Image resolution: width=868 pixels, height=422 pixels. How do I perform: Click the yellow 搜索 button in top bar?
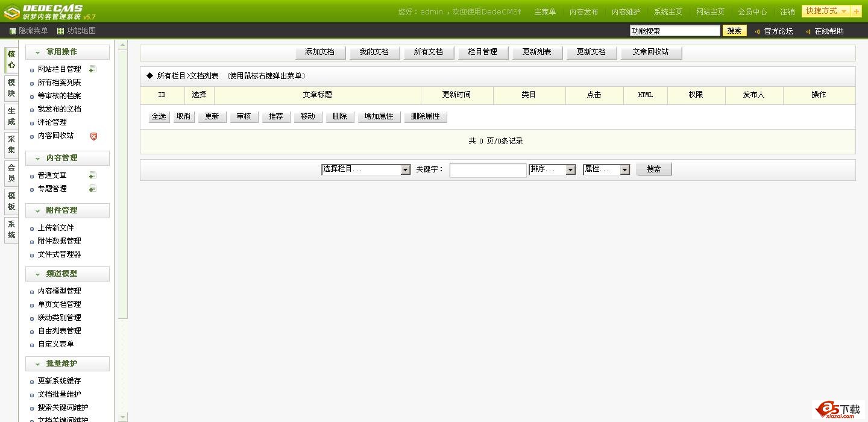(x=735, y=31)
